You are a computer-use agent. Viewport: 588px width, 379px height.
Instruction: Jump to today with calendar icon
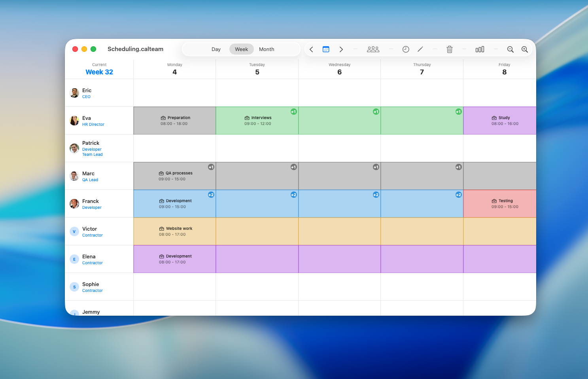(x=326, y=49)
